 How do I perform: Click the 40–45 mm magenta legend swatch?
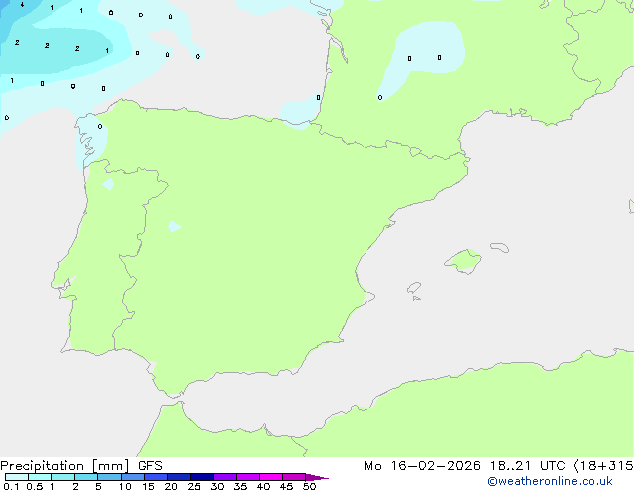click(271, 477)
